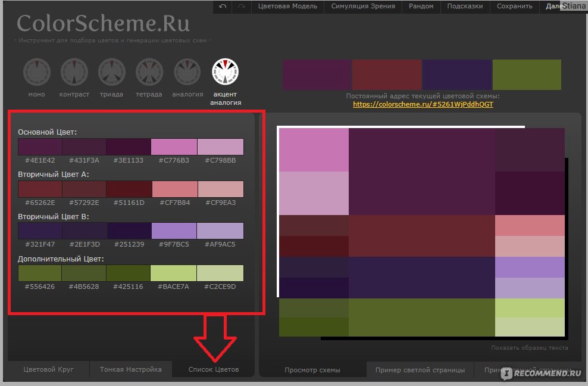The height and width of the screenshot is (386, 588).
Task: Click the top olive green palette swatch
Action: pos(527,74)
